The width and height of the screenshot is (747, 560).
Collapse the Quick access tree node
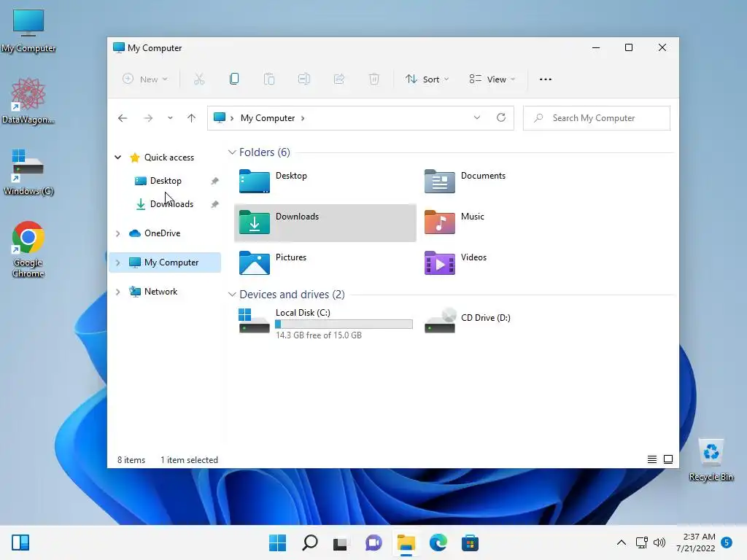point(117,157)
